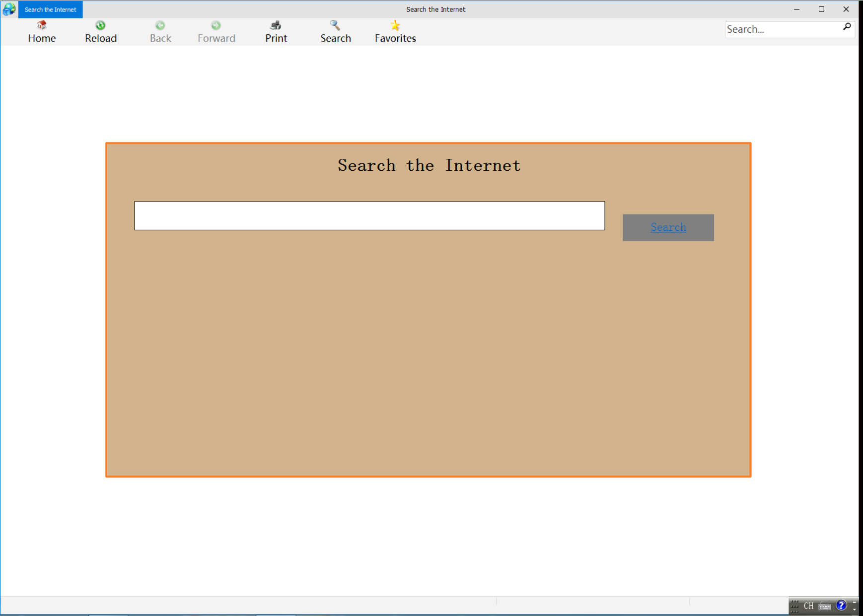Viewport: 863px width, 616px height.
Task: Open the blue help question-mark icon
Action: (x=841, y=605)
